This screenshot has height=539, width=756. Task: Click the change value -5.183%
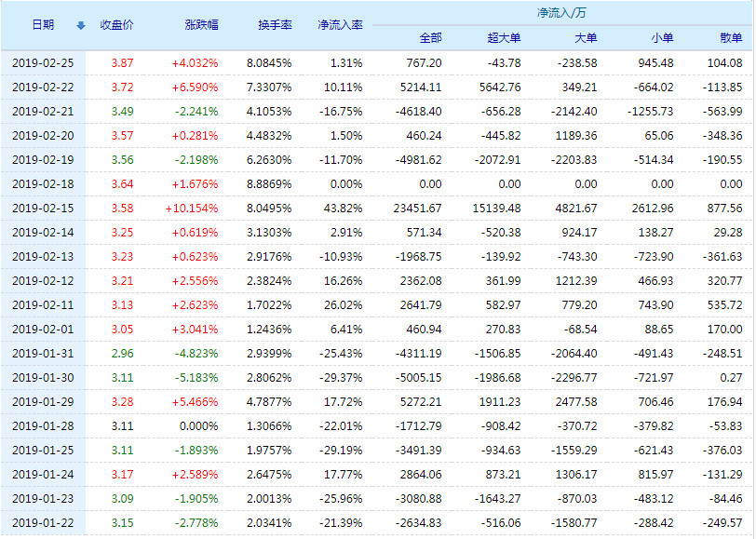coord(196,378)
